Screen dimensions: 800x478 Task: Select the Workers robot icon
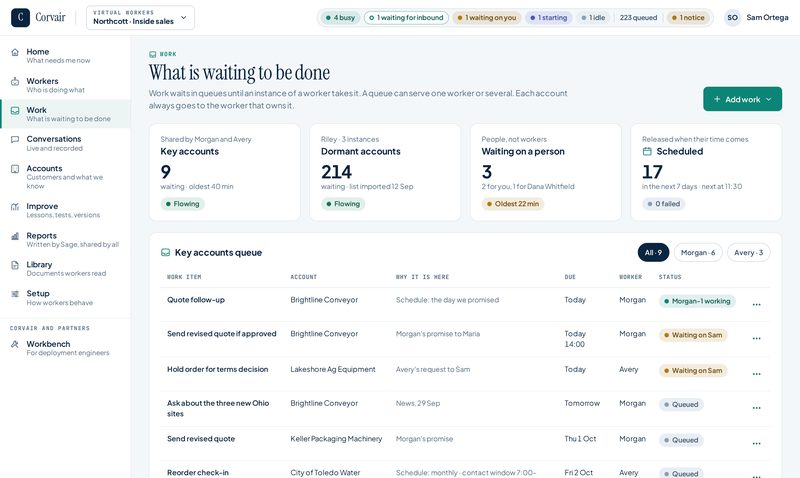[15, 81]
